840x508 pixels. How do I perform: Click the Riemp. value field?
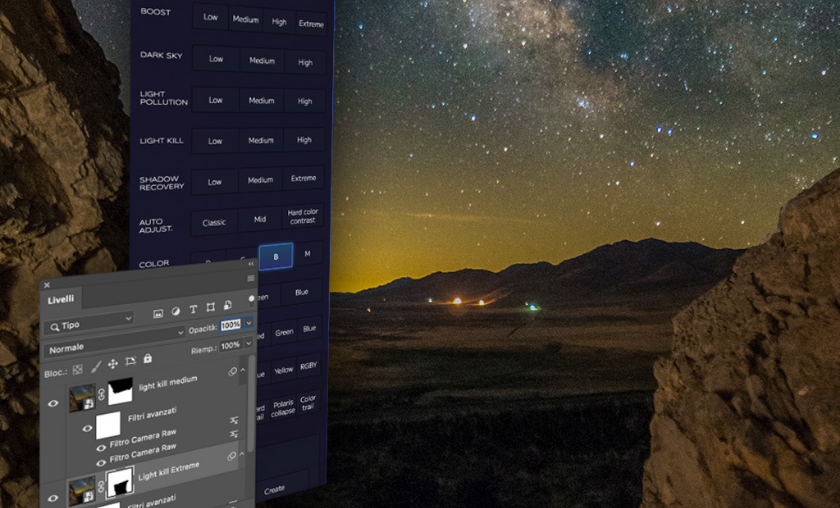230,345
